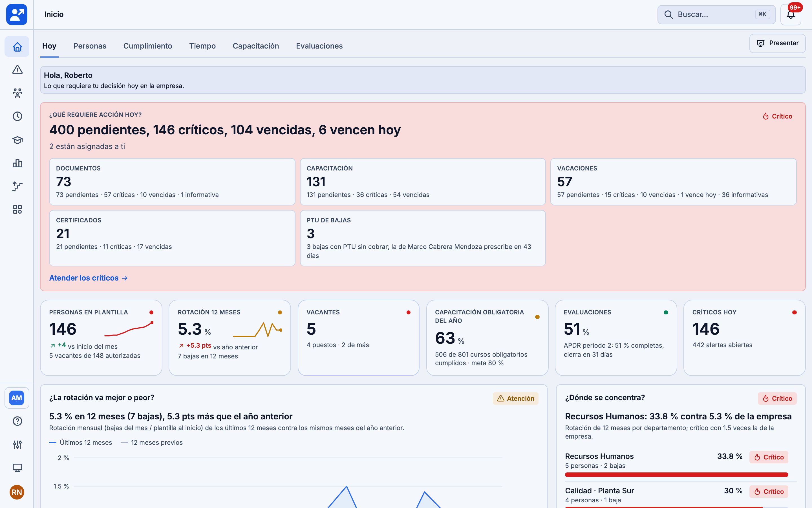Image resolution: width=812 pixels, height=508 pixels.
Task: Click the rotación sparkline chart
Action: [x=257, y=329]
